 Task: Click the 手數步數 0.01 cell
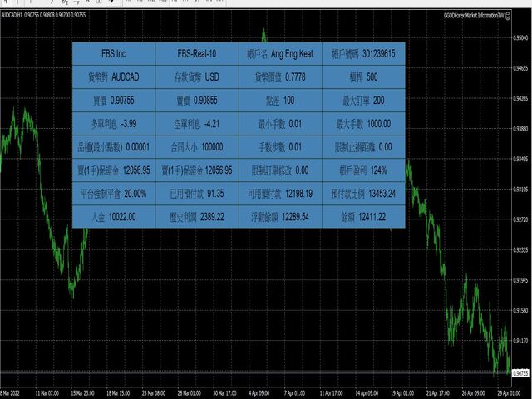(280, 147)
